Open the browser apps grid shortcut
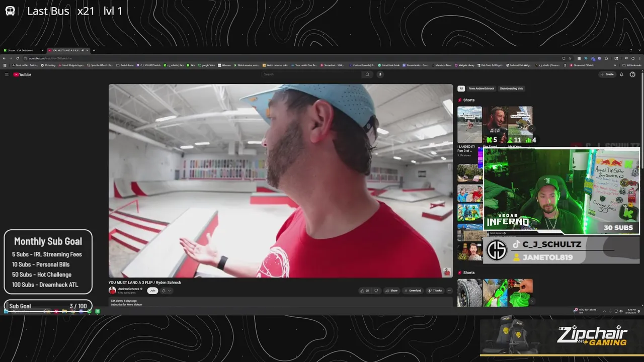 5,65
